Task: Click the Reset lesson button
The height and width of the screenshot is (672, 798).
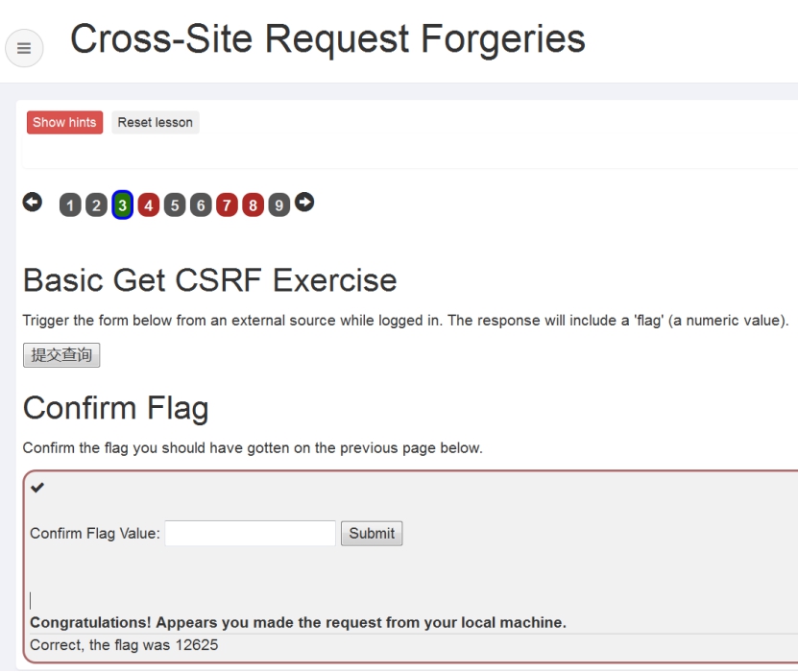Action: pyautogui.click(x=156, y=123)
